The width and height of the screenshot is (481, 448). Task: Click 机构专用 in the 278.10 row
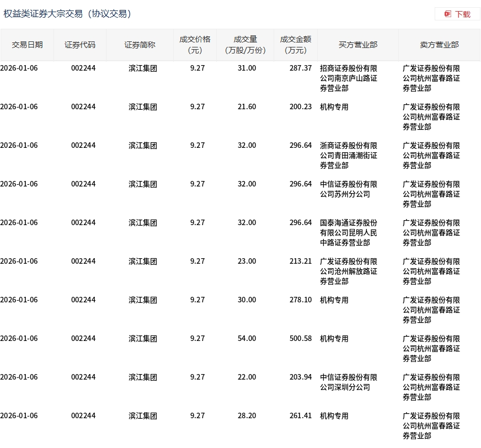[x=334, y=300]
